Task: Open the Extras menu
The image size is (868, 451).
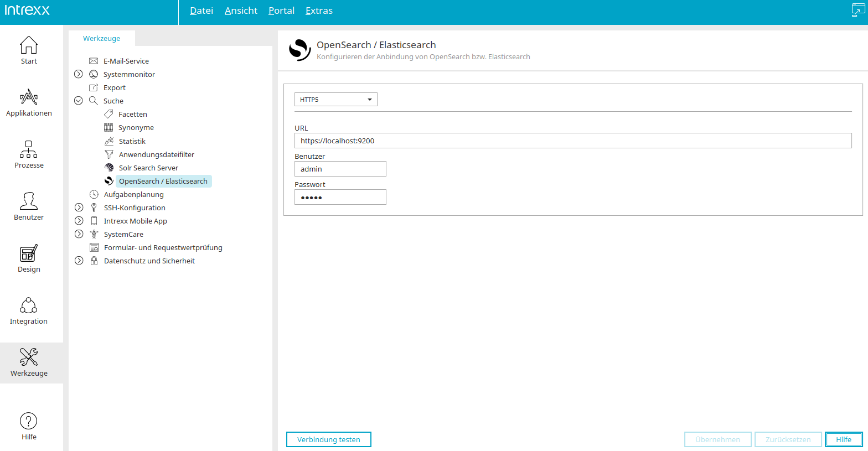Action: click(319, 11)
